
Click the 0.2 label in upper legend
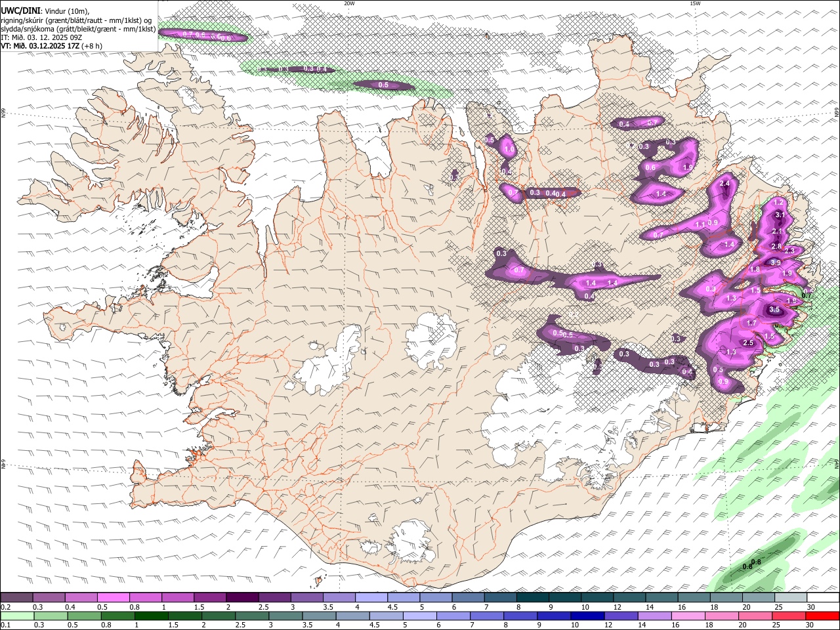(x=5, y=607)
